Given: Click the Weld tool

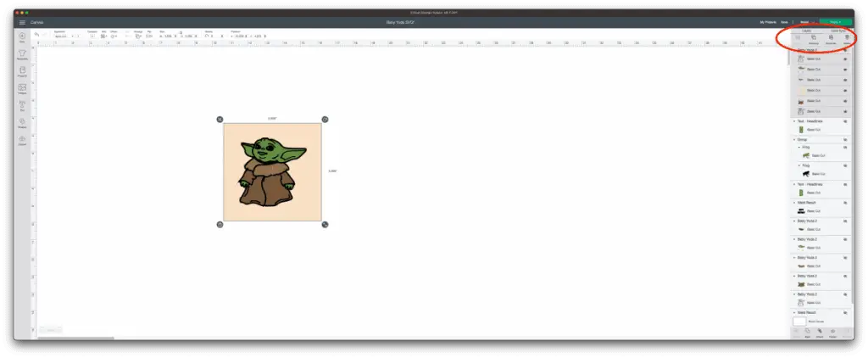Looking at the screenshot, I should coord(808,333).
